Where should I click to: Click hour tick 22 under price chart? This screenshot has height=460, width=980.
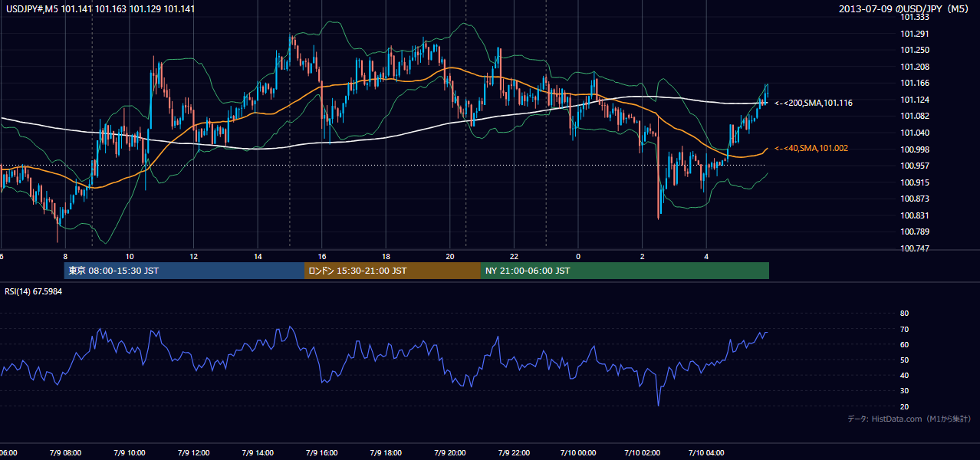pos(515,257)
